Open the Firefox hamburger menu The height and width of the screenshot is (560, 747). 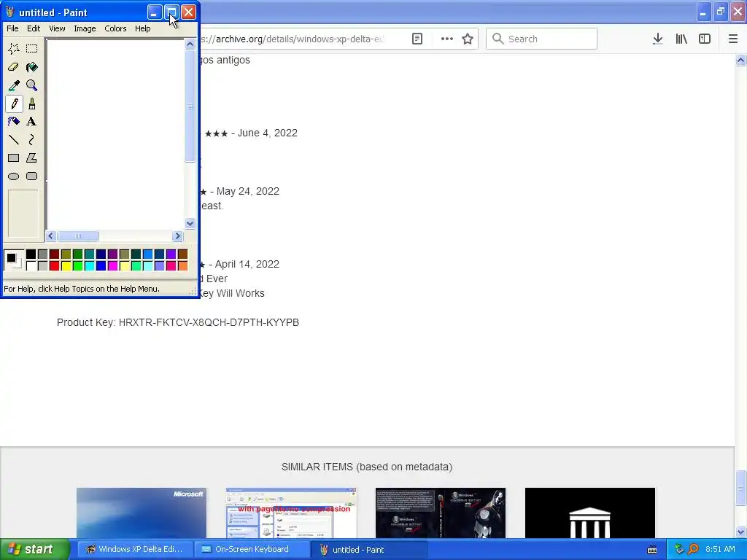(733, 39)
